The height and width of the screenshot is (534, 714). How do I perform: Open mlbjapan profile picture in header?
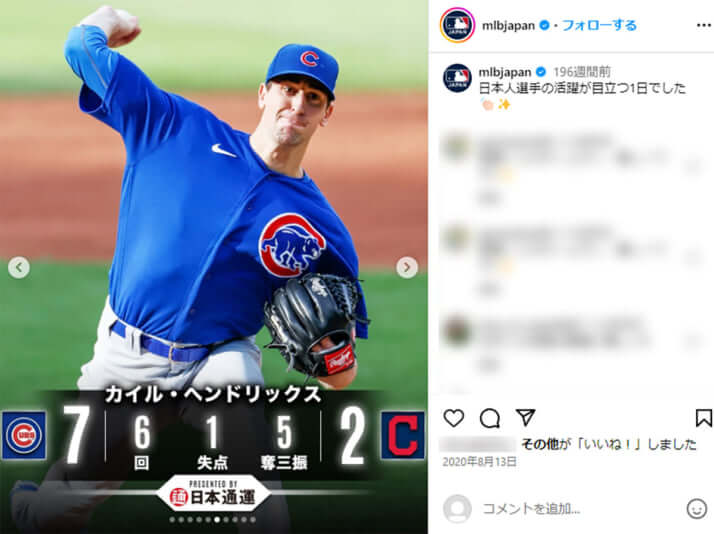(457, 25)
